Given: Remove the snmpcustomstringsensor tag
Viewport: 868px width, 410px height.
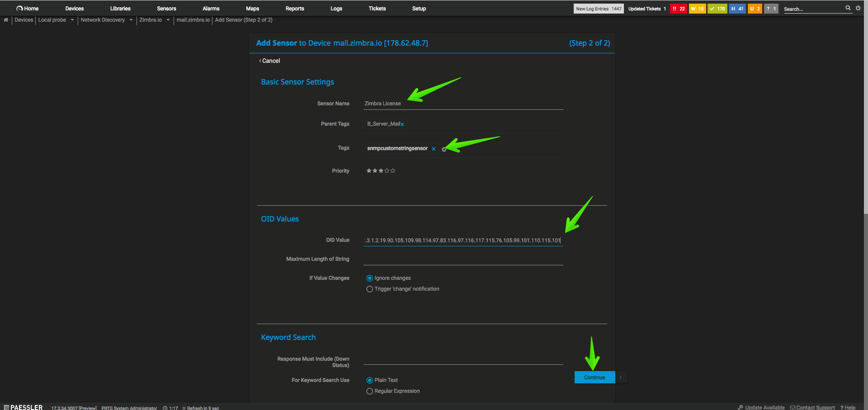Looking at the screenshot, I should 434,149.
